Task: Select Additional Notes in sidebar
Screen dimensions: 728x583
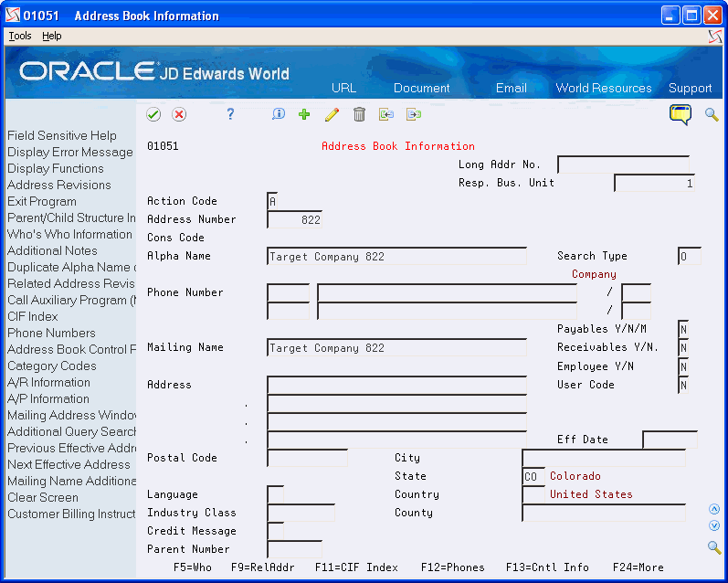Action: pos(52,251)
